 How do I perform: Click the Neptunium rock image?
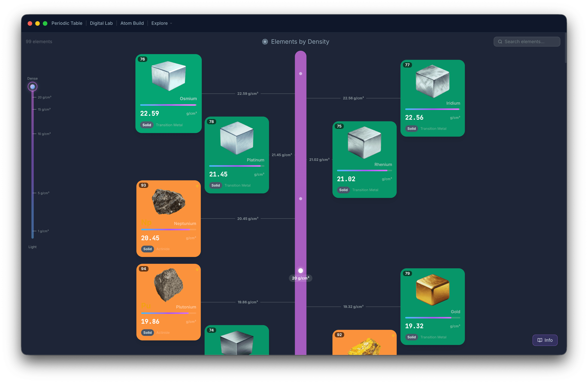click(x=168, y=202)
